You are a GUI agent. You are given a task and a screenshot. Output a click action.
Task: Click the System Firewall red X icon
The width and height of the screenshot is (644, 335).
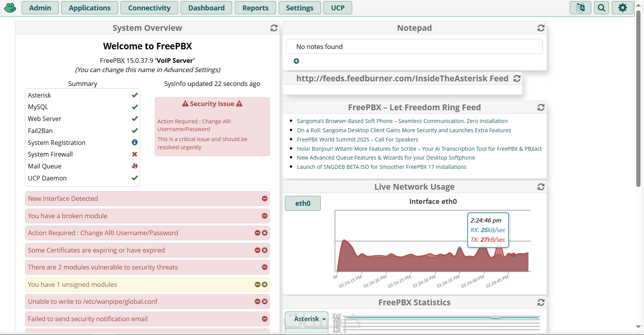135,154
